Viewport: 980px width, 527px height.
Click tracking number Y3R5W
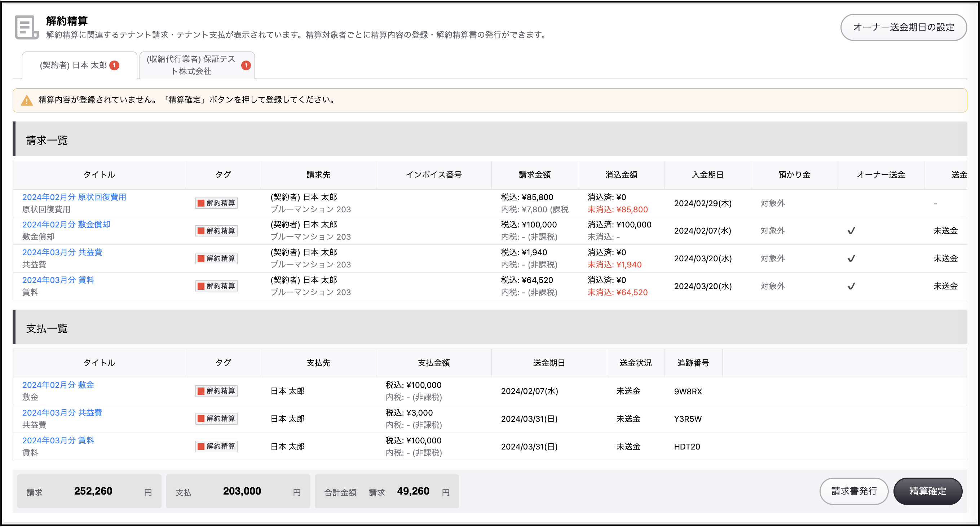(688, 419)
